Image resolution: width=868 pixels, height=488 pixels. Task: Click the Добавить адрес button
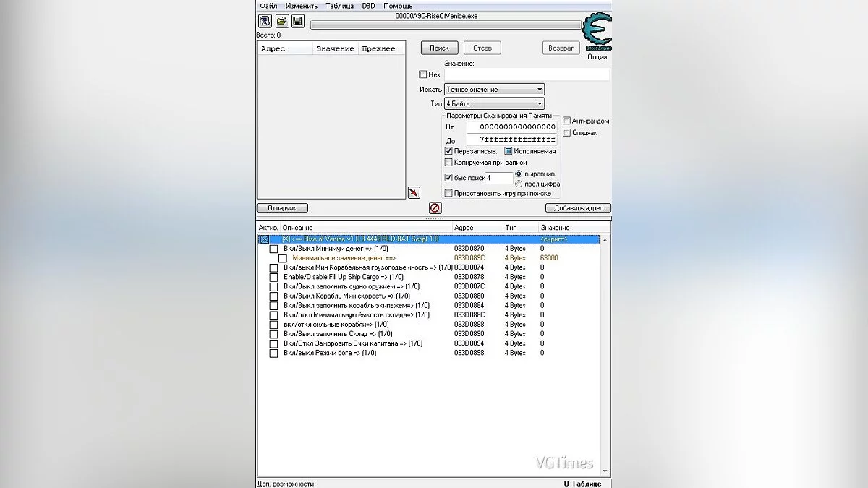(x=578, y=208)
